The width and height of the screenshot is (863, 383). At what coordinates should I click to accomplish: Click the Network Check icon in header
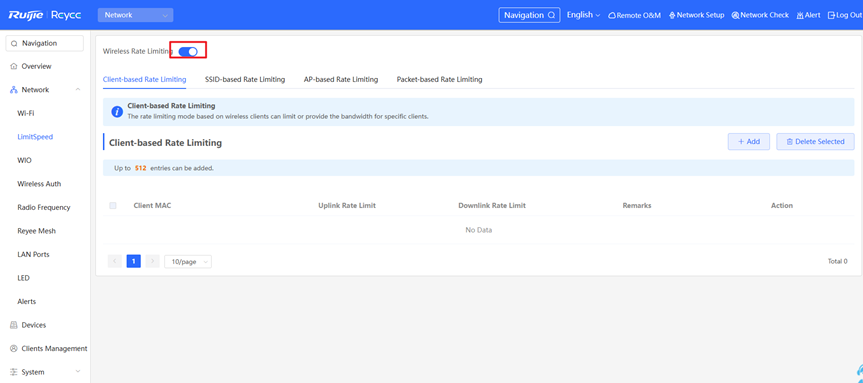pos(735,15)
